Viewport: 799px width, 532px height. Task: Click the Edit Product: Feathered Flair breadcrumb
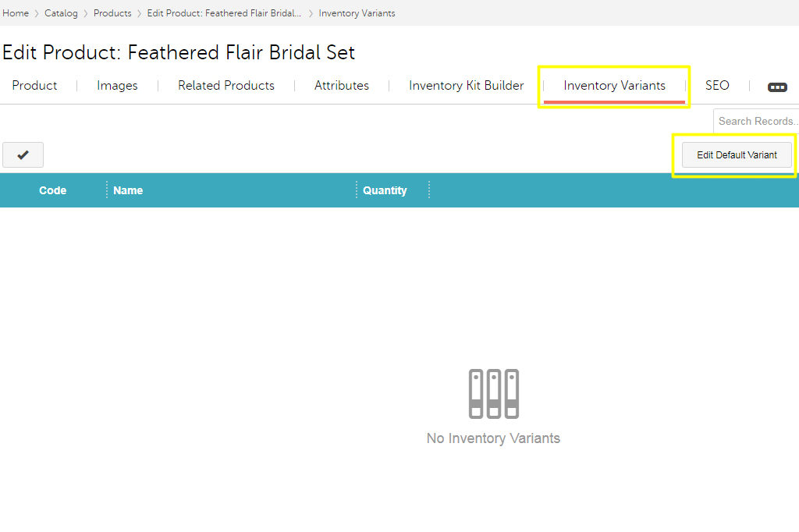point(224,13)
